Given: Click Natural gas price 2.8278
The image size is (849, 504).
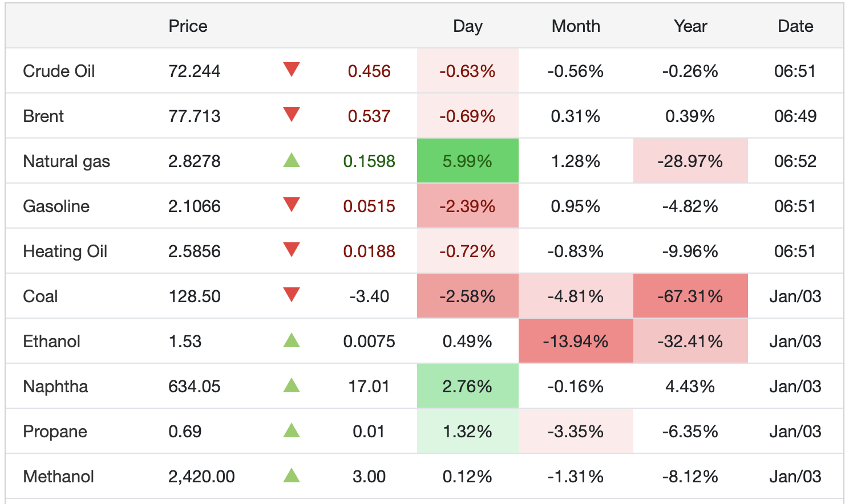Looking at the screenshot, I should 194,161.
